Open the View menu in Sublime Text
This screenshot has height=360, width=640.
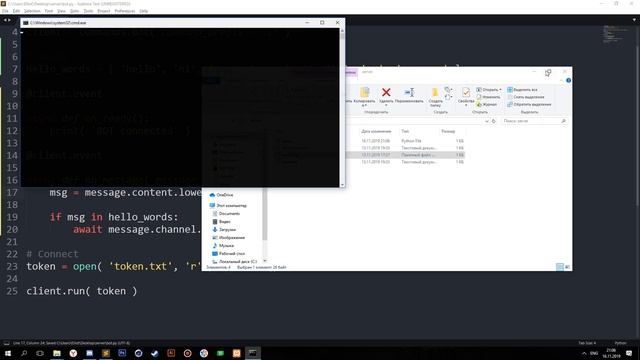click(61, 11)
